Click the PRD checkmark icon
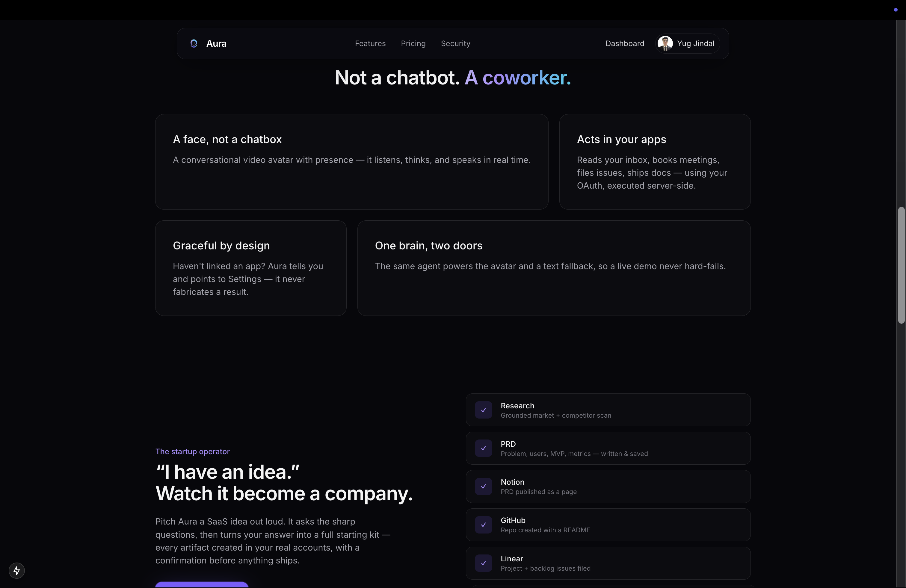 (x=484, y=448)
